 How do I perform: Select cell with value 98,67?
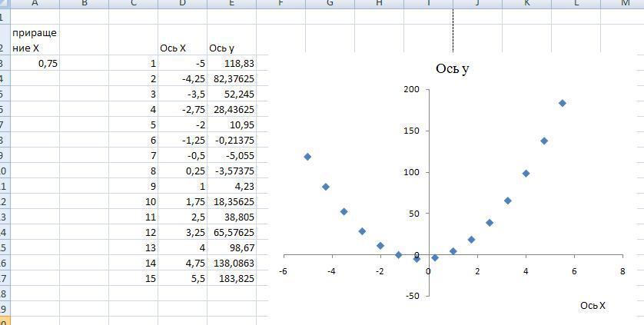231,247
